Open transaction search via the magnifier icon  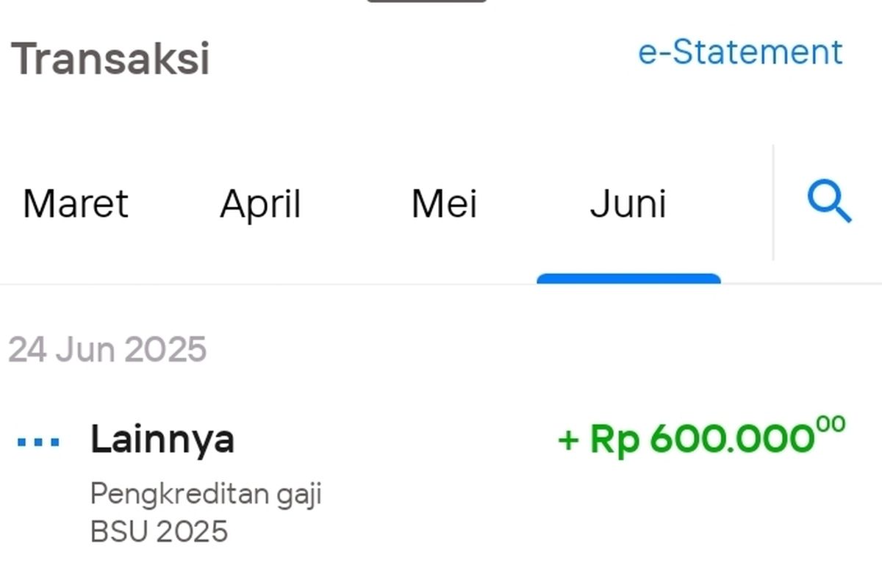click(x=829, y=202)
